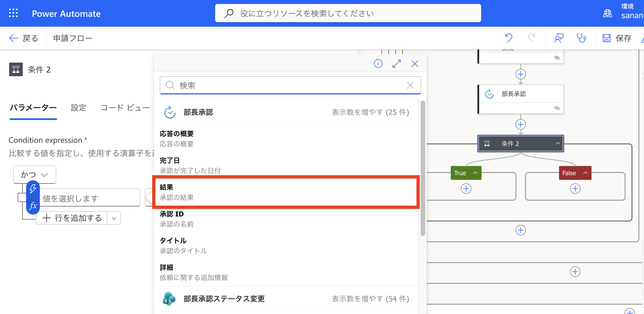Select the 完了日 dynamic value
This screenshot has width=644, height=314.
[286, 166]
